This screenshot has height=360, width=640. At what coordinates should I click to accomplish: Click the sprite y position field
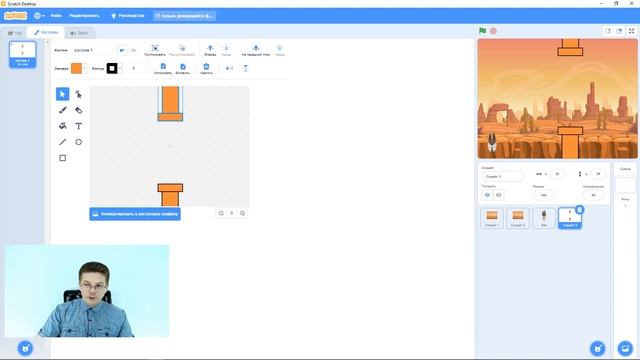[x=598, y=174]
